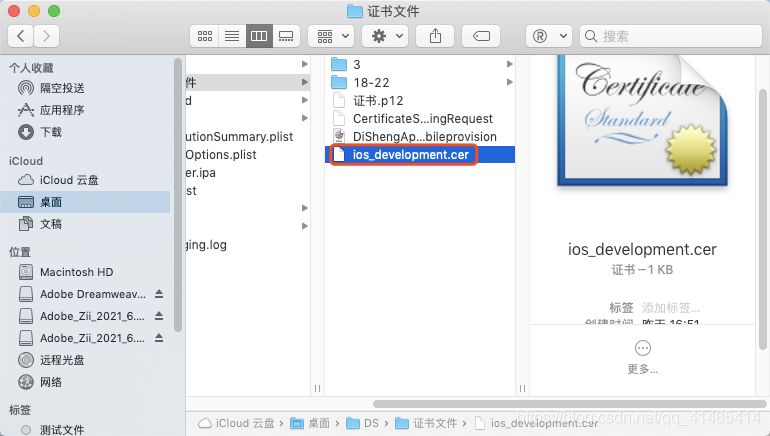Select the 18-22 folder
This screenshot has width=770, height=436.
pos(419,82)
